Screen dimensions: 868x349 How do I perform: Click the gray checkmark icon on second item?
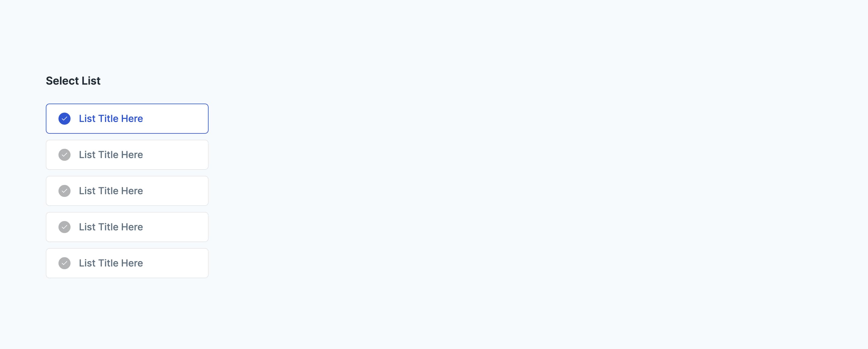pyautogui.click(x=64, y=154)
